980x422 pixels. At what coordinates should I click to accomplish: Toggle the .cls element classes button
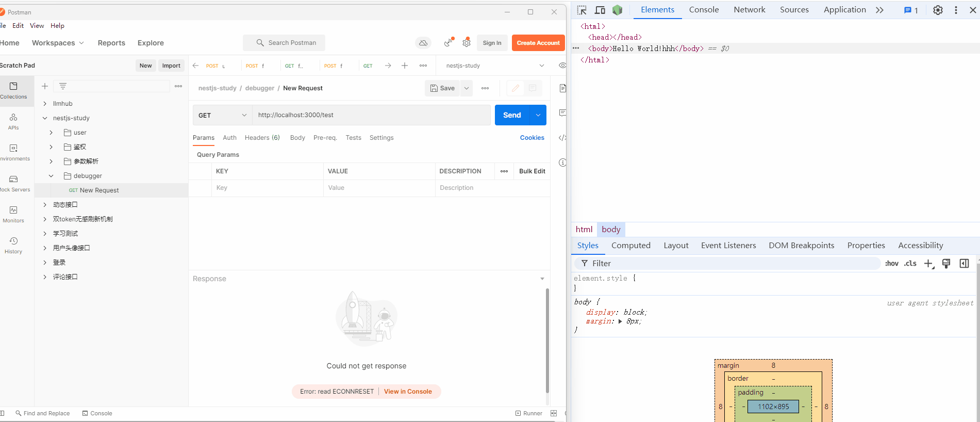[910, 264]
